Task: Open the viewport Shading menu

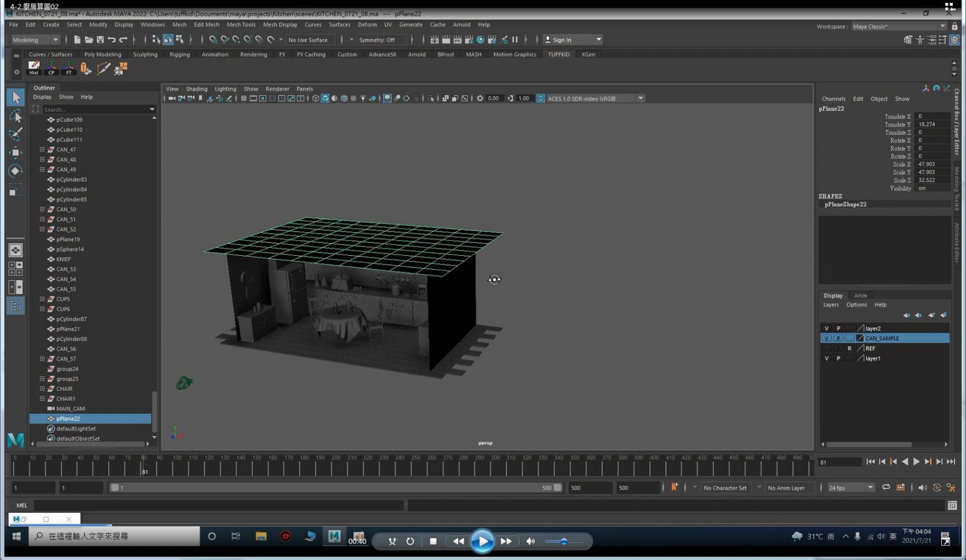Action: [x=196, y=89]
